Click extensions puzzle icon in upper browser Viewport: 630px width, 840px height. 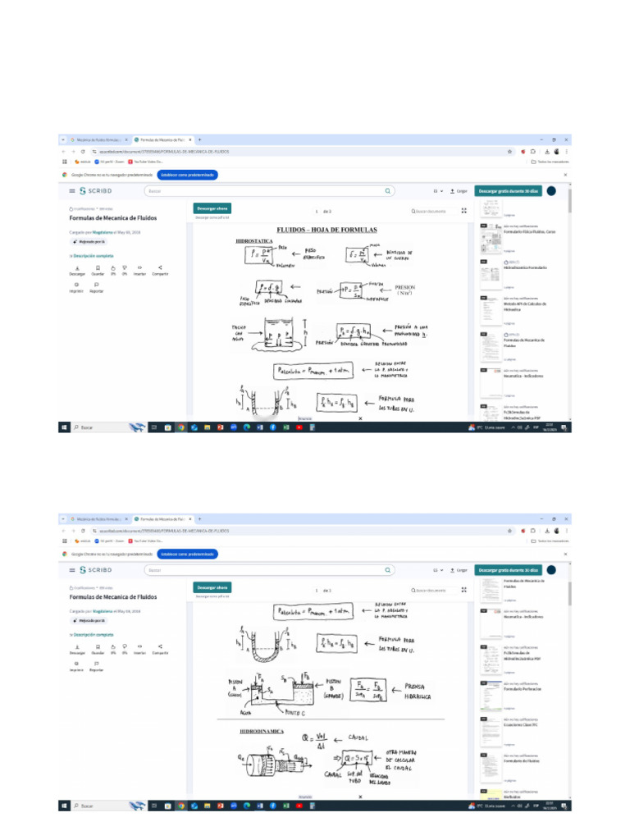(533, 152)
